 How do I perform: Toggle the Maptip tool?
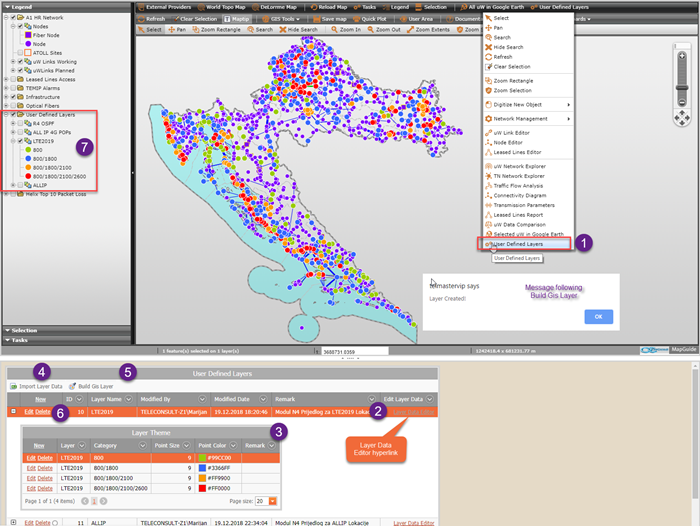(237, 19)
